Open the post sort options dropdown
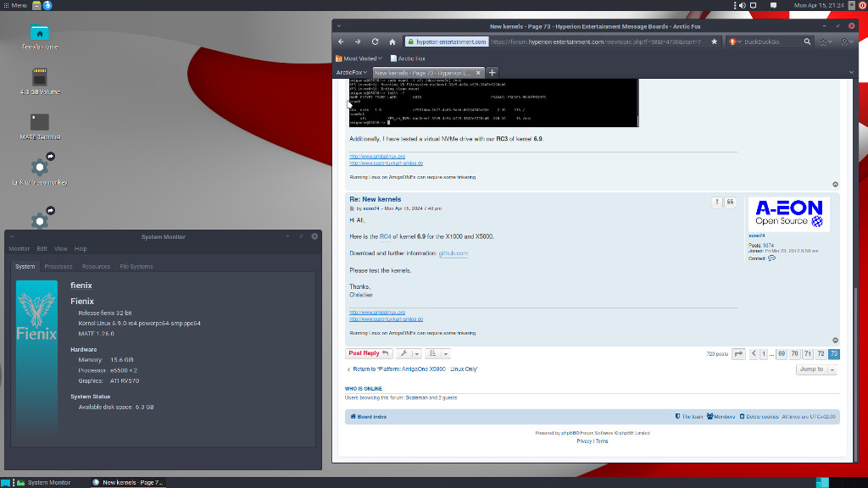The height and width of the screenshot is (488, 868). (437, 353)
